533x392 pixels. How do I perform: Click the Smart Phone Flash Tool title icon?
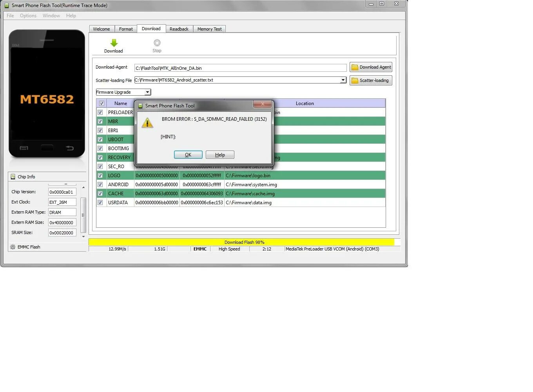point(7,5)
